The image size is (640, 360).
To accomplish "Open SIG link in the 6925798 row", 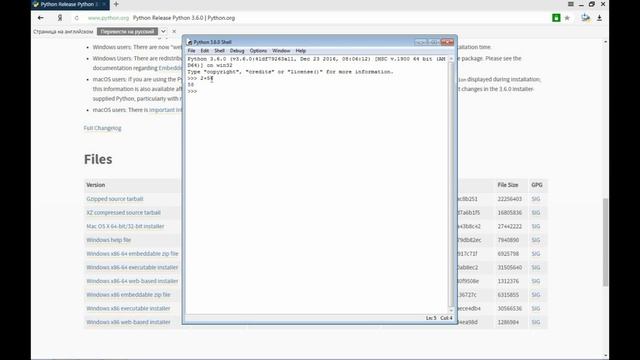I will [536, 253].
